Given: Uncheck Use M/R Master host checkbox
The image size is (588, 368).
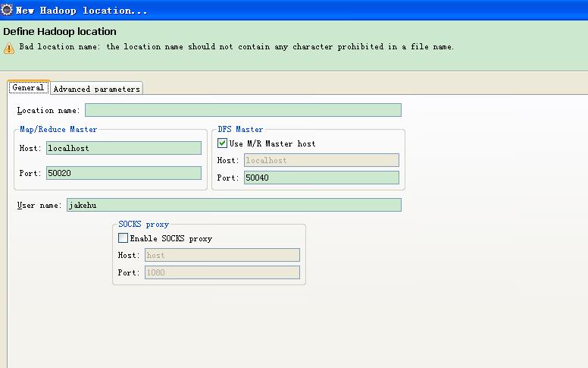Looking at the screenshot, I should [x=222, y=143].
